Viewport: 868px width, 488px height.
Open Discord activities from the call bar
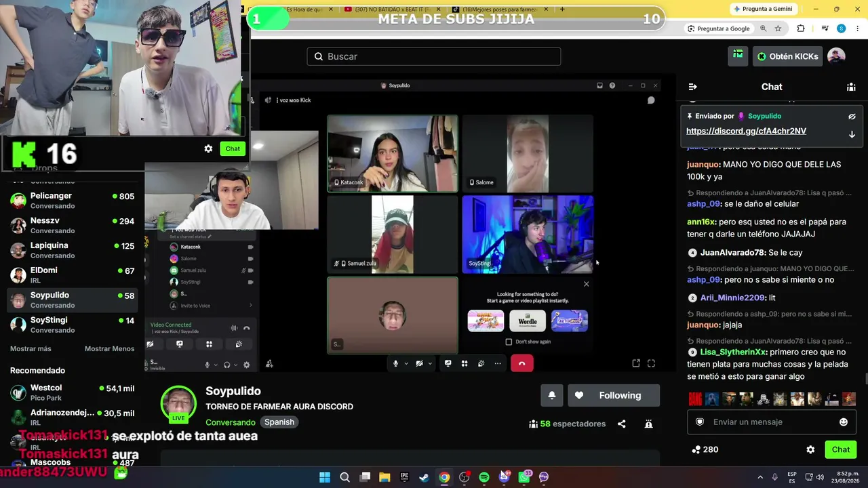coord(465,363)
